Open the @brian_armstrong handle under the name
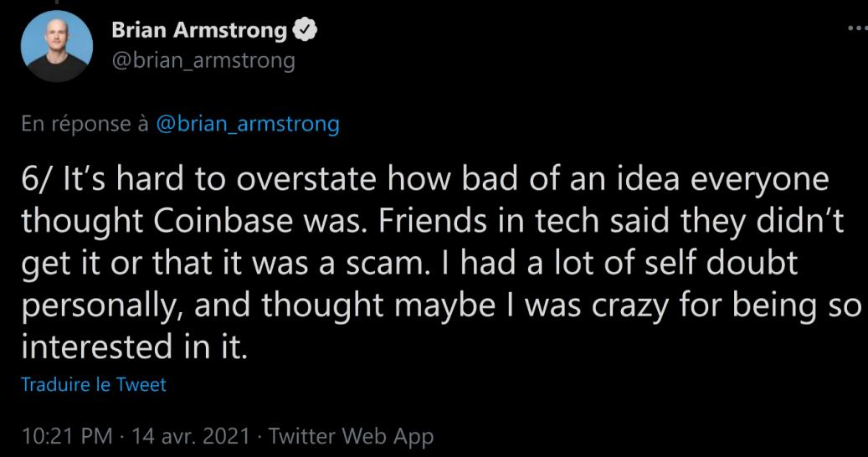The width and height of the screenshot is (868, 457). coord(203,61)
